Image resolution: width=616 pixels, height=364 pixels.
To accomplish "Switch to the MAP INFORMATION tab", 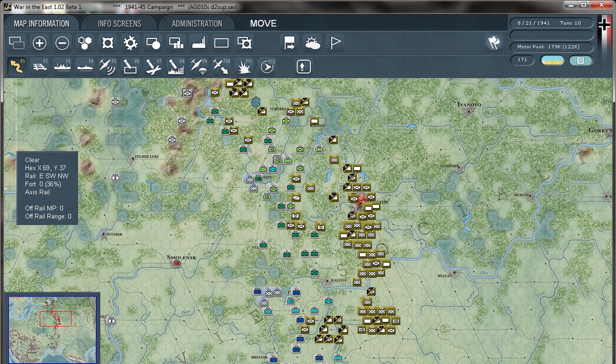I will (42, 24).
